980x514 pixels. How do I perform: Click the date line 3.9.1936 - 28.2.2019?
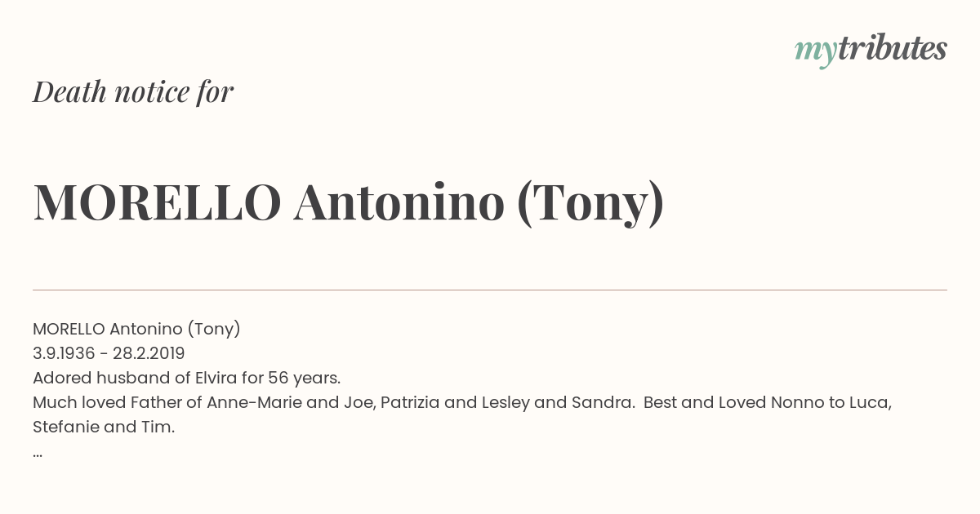109,353
